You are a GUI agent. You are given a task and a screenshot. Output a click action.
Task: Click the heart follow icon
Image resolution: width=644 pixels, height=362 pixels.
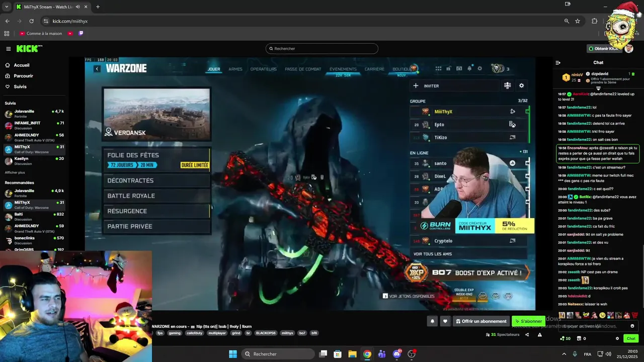(445, 321)
